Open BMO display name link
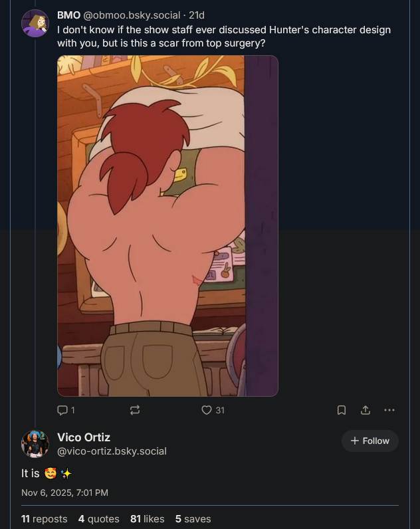 [x=69, y=15]
